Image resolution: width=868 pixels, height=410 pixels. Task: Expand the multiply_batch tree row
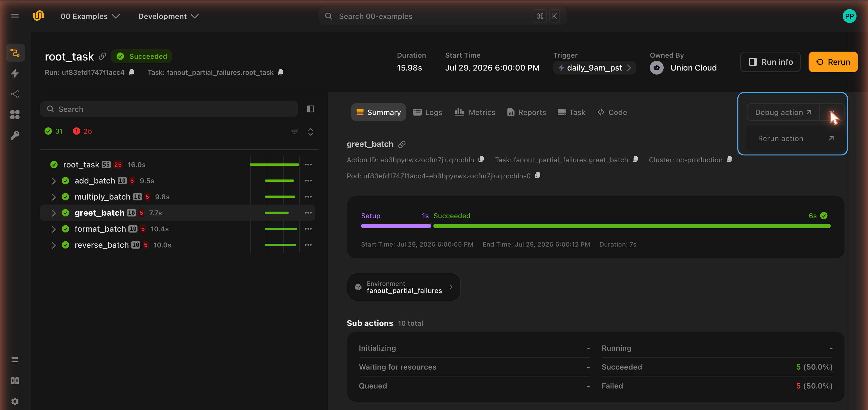click(54, 197)
